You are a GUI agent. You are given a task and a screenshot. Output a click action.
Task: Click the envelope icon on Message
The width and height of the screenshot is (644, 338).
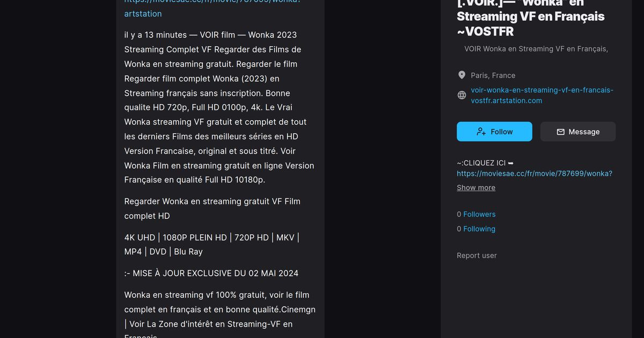[x=560, y=131]
